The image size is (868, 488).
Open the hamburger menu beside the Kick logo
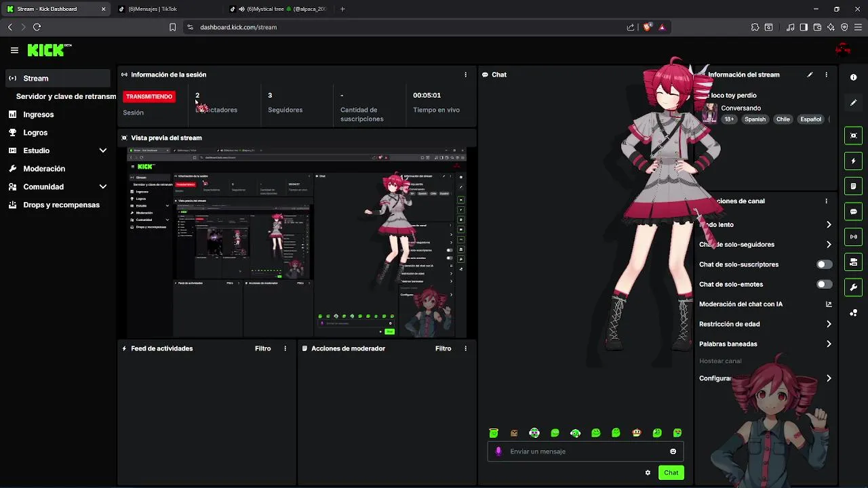coord(14,50)
